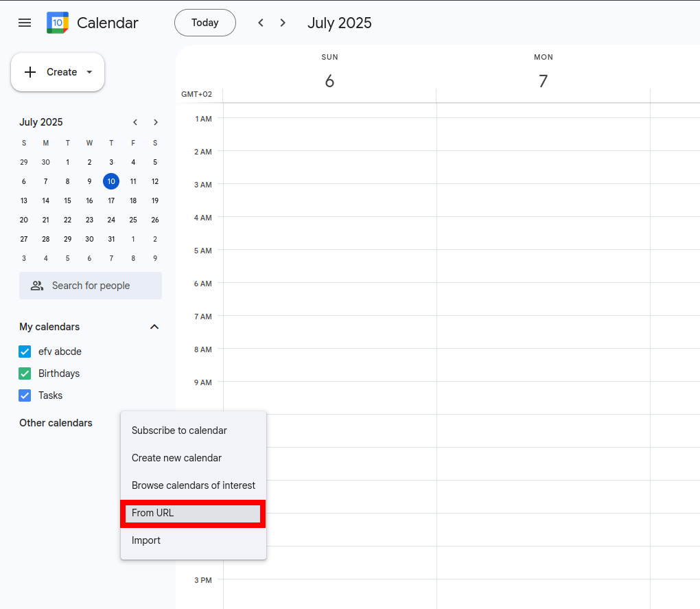Navigate mini calendar to next month

tap(155, 122)
